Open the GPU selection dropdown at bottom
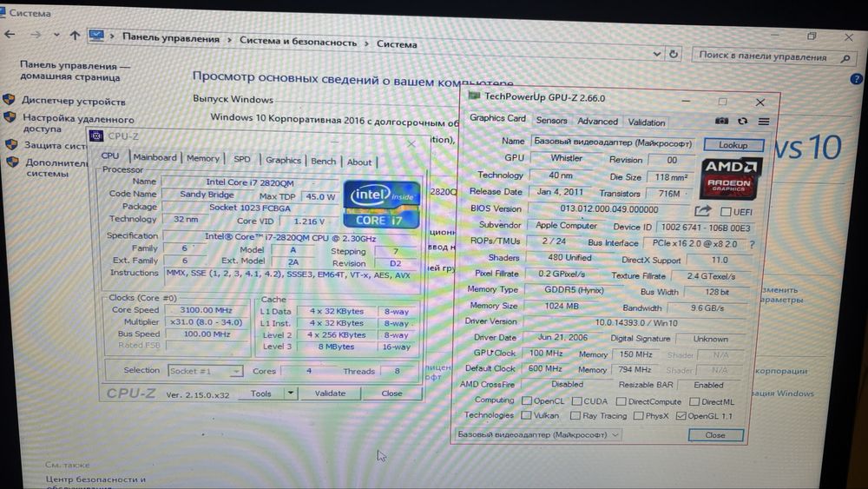 [537, 434]
